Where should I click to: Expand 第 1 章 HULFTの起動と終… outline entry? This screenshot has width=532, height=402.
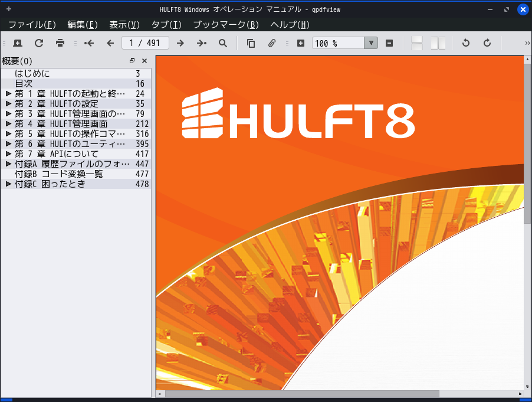coord(8,93)
